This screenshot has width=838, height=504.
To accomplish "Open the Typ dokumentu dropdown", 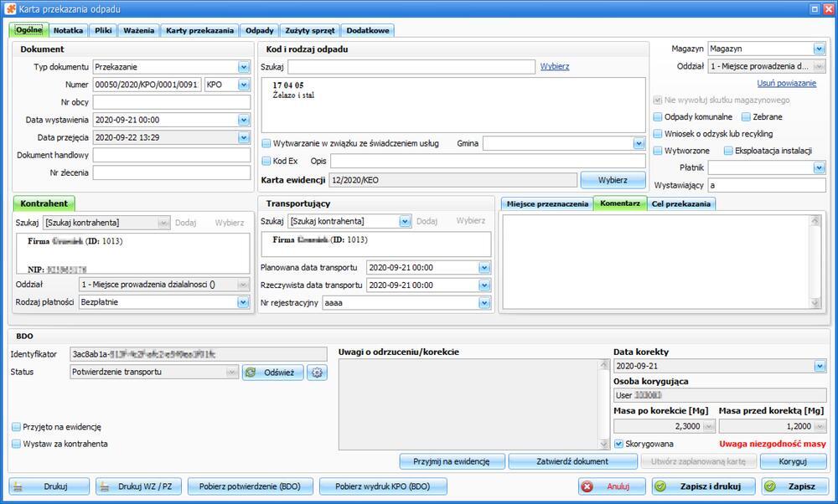I will 244,67.
